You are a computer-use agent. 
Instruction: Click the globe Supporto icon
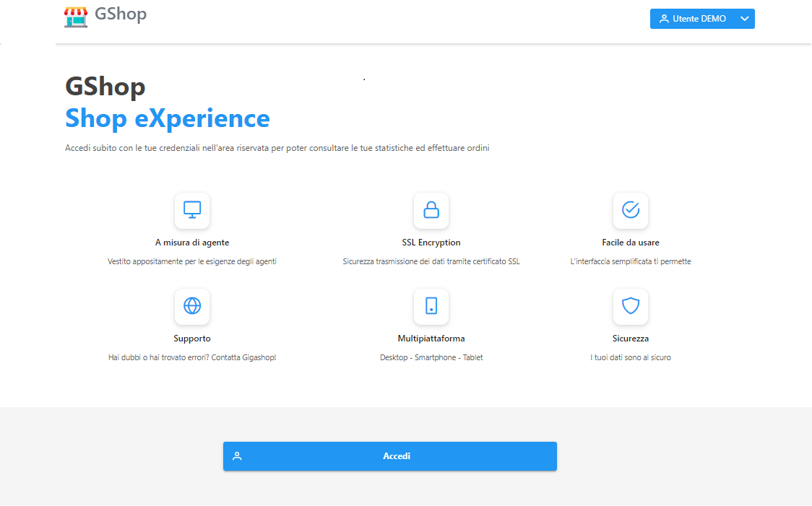click(x=192, y=306)
